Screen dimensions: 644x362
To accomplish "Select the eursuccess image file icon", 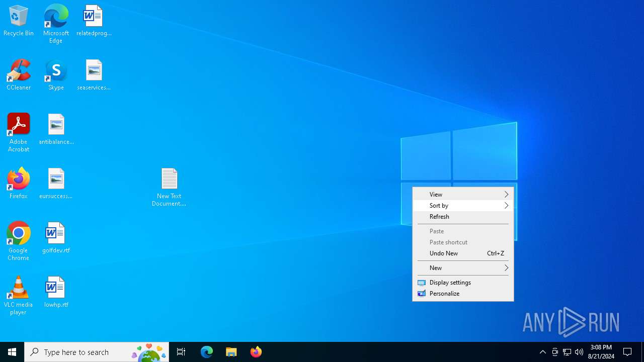I will click(56, 184).
